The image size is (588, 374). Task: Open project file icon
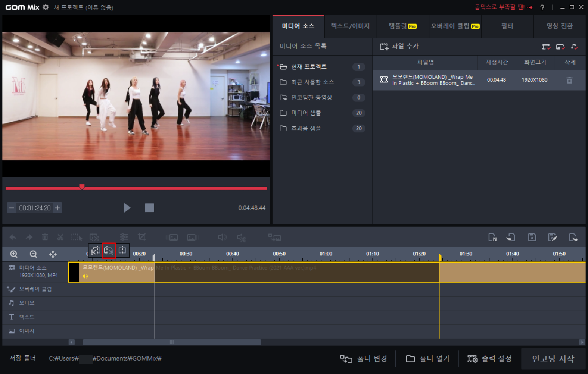pos(511,237)
